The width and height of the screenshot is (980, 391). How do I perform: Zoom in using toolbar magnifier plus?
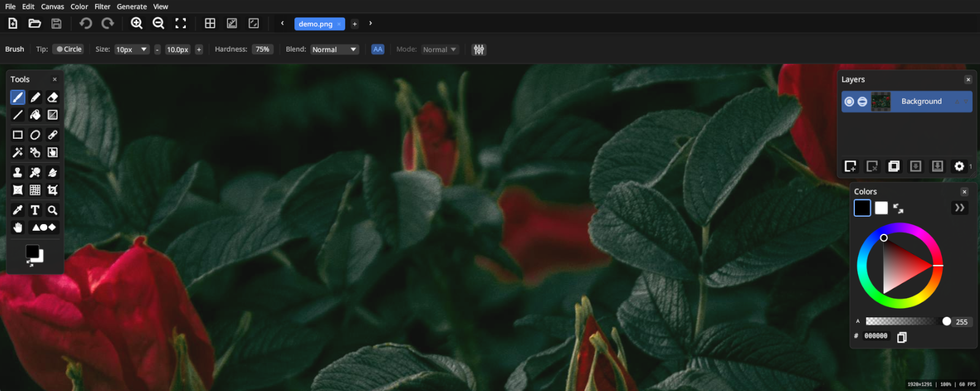[x=137, y=23]
